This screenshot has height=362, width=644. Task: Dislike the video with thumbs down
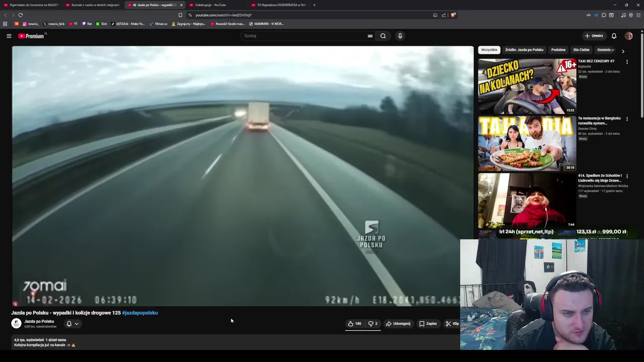373,324
